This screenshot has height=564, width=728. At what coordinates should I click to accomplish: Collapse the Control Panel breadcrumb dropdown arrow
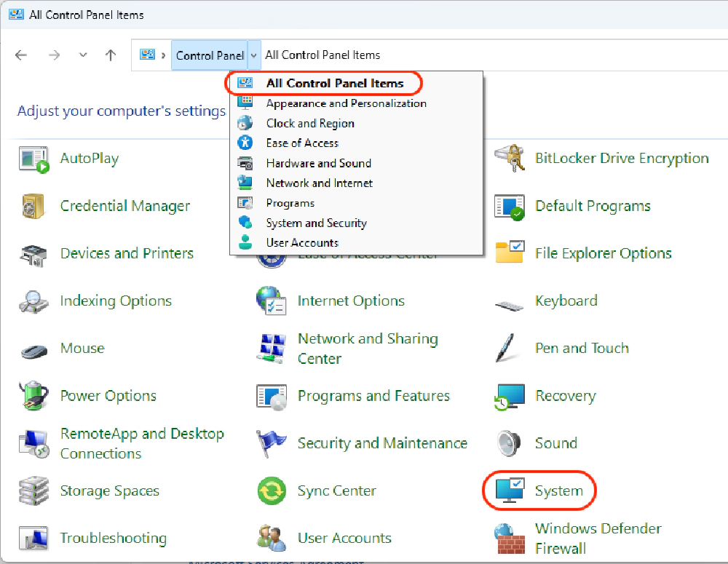pos(254,55)
